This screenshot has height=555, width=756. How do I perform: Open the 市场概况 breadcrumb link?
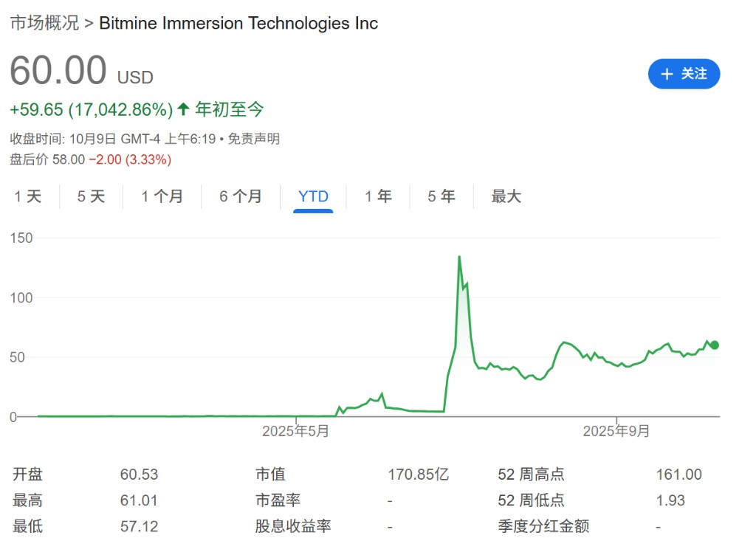pos(44,23)
